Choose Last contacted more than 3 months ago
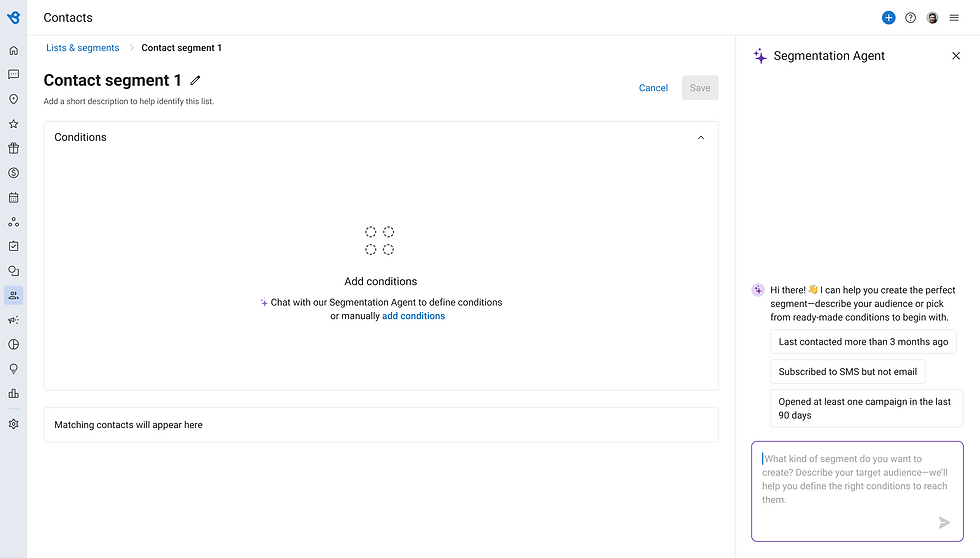The width and height of the screenshot is (980, 558). [863, 342]
